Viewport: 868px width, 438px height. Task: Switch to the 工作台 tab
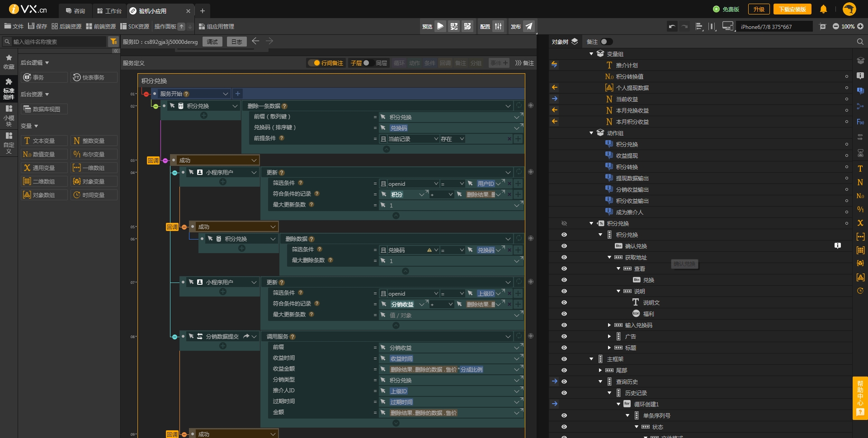pos(109,11)
